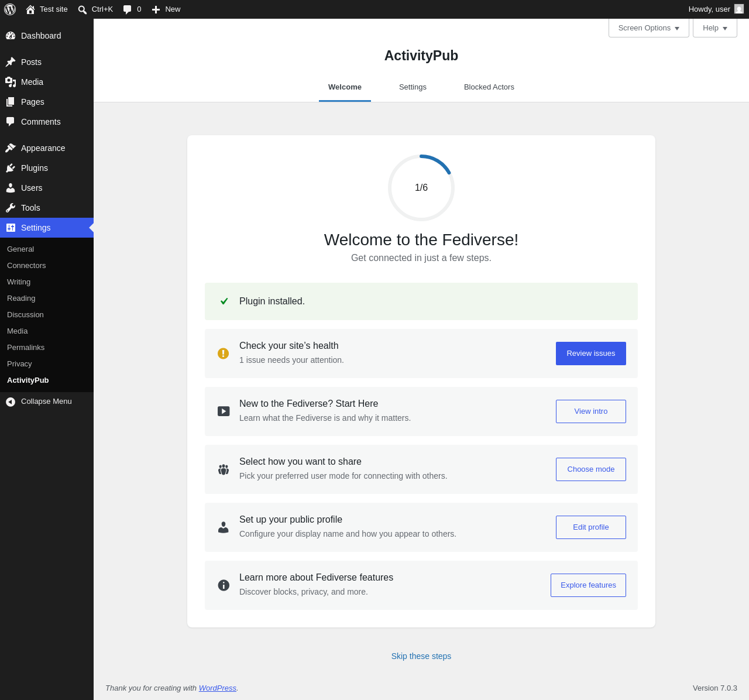Viewport: 749px width, 700px height.
Task: Click the Appearance paintbrush icon
Action: click(x=11, y=148)
